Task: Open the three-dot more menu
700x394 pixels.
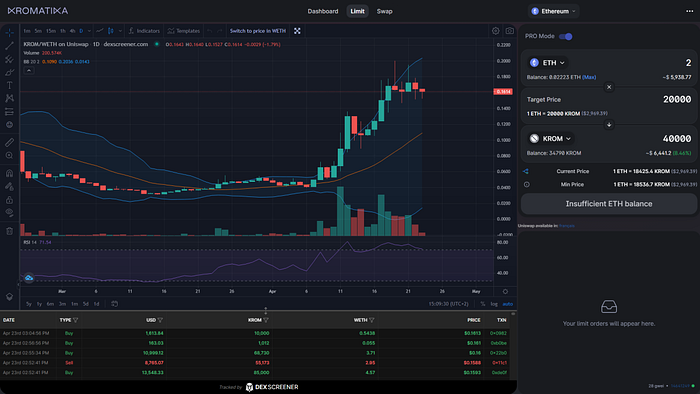Action: pos(689,11)
